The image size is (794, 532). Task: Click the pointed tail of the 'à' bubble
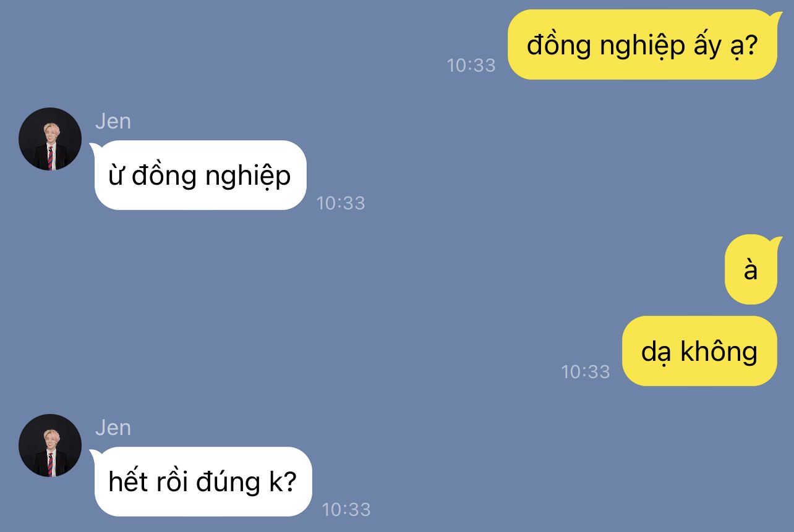(774, 241)
